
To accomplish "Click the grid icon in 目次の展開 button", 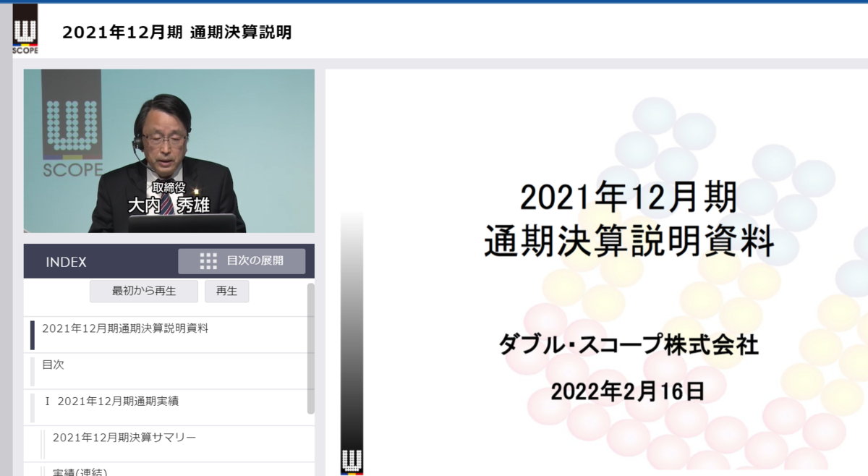I will tap(208, 261).
